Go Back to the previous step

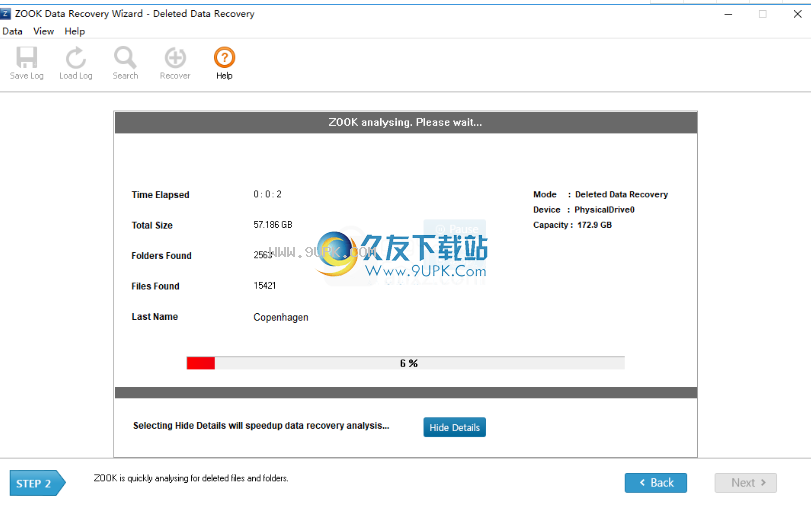point(655,483)
